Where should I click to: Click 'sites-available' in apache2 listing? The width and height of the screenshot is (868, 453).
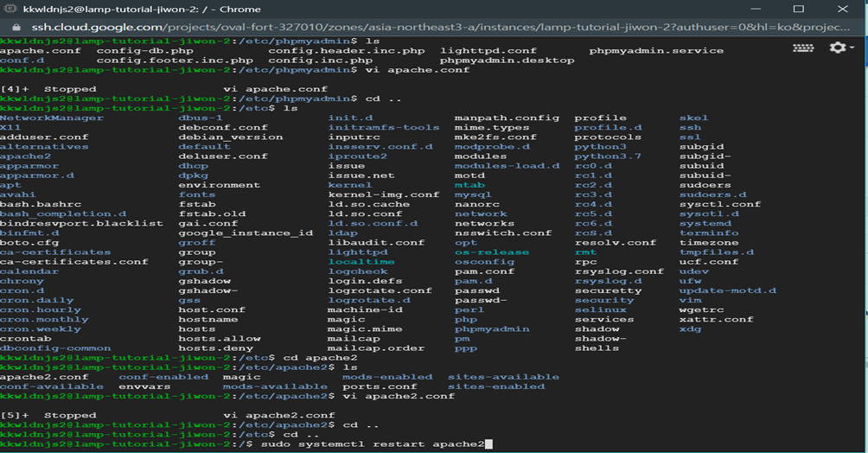pyautogui.click(x=504, y=377)
